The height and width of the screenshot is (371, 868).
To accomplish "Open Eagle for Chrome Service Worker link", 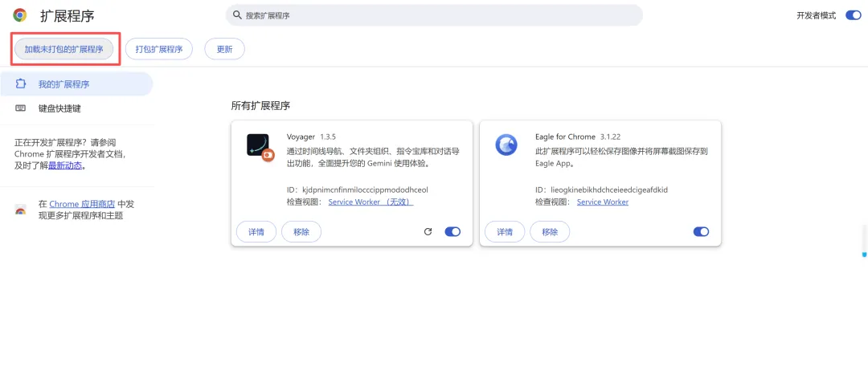I will (x=602, y=202).
